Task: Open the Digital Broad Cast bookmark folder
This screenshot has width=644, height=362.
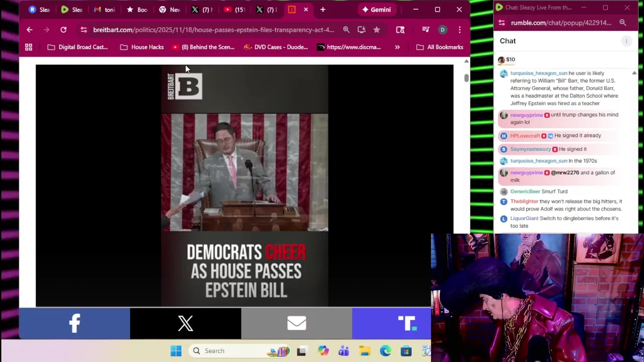Action: (x=77, y=47)
